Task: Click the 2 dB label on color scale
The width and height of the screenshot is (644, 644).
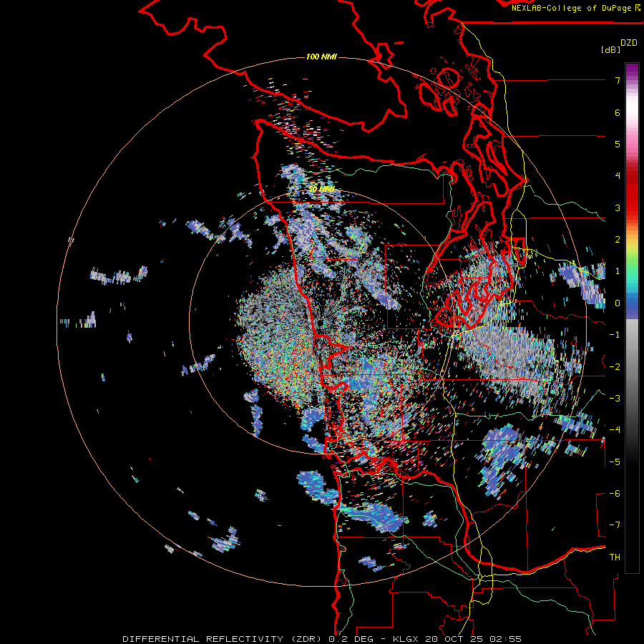Action: [618, 240]
